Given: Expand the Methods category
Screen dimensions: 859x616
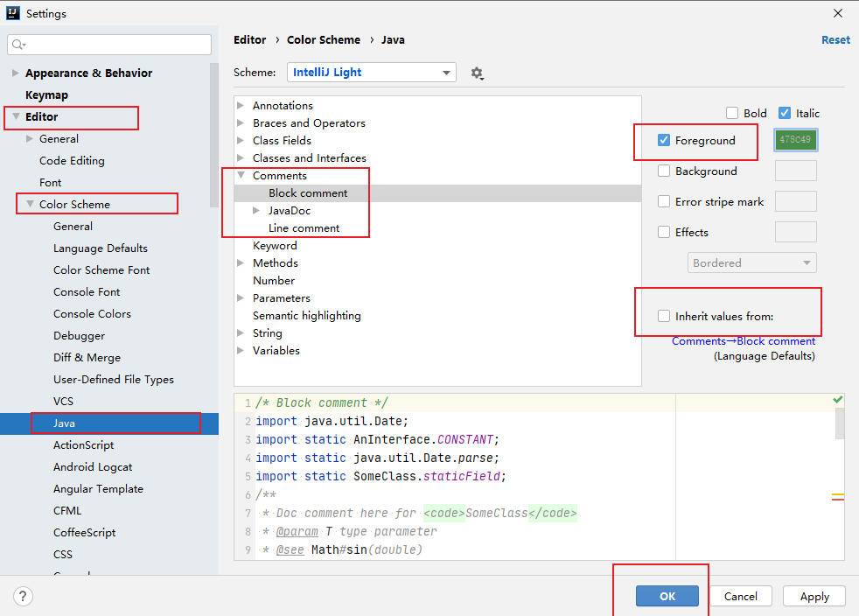Looking at the screenshot, I should 241,263.
